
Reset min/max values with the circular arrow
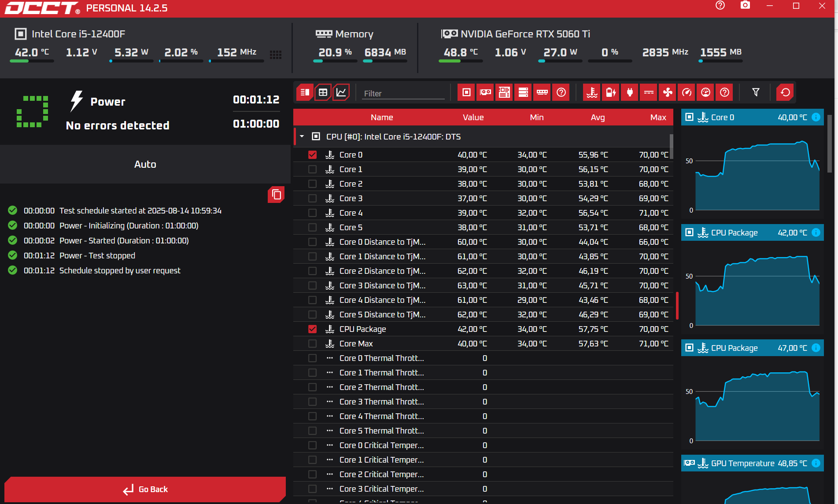coord(785,92)
